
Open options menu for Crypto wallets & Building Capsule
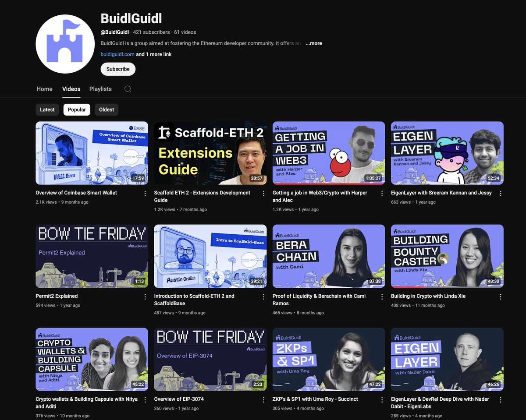click(x=145, y=399)
